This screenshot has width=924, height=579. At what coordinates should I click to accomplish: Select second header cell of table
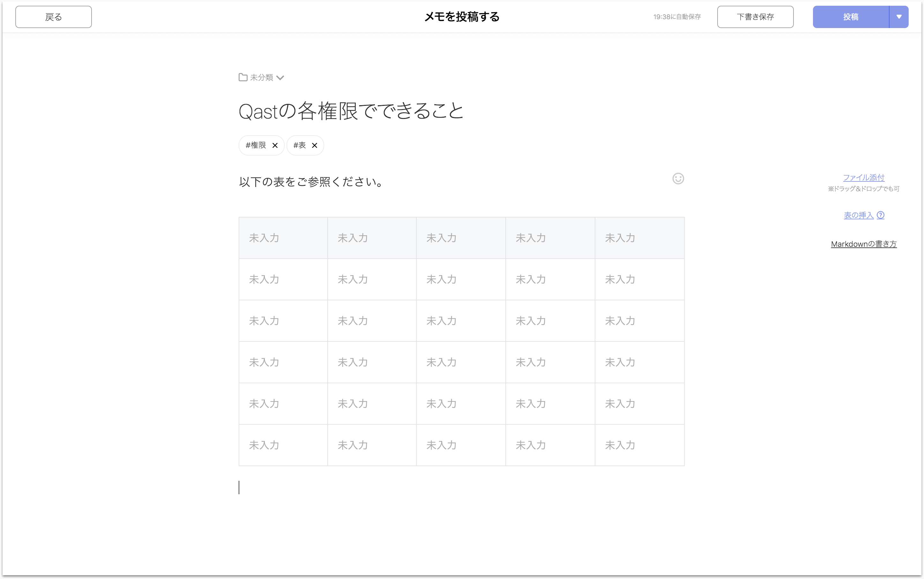(372, 238)
